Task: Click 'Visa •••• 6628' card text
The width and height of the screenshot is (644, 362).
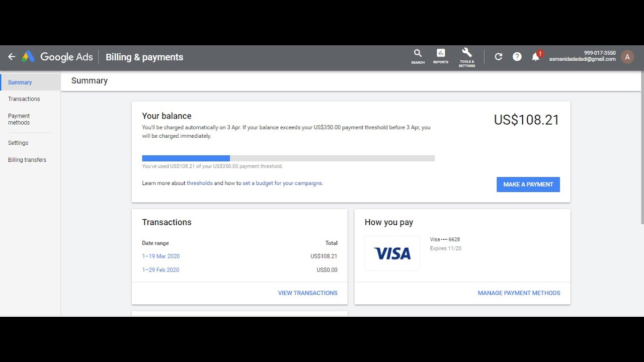Action: pos(445,240)
